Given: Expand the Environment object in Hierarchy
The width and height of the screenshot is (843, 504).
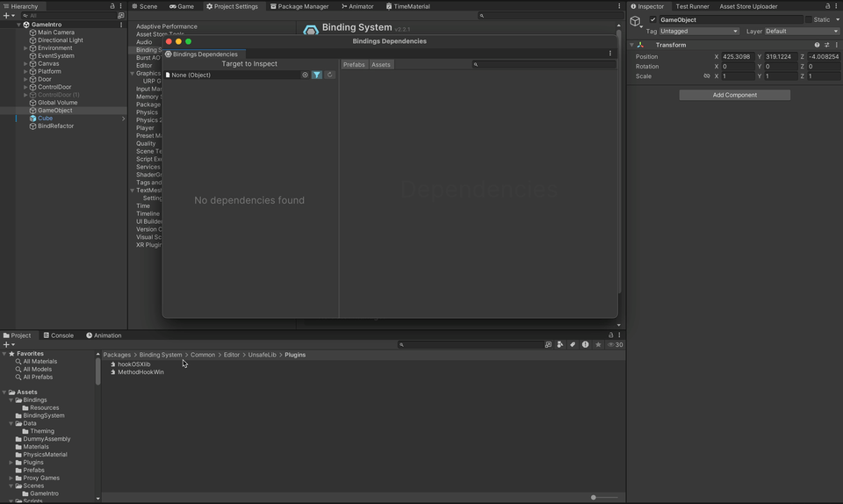Looking at the screenshot, I should coord(25,48).
